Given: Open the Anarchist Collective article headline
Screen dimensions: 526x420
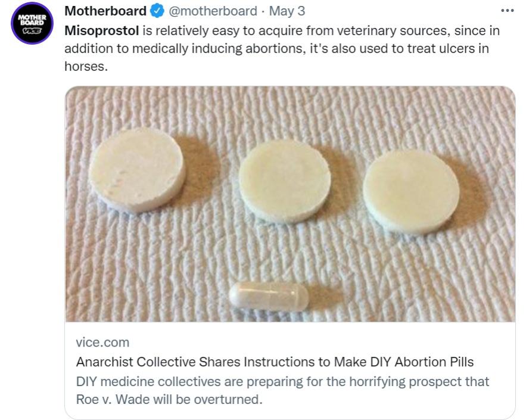Looking at the screenshot, I should click(x=275, y=362).
